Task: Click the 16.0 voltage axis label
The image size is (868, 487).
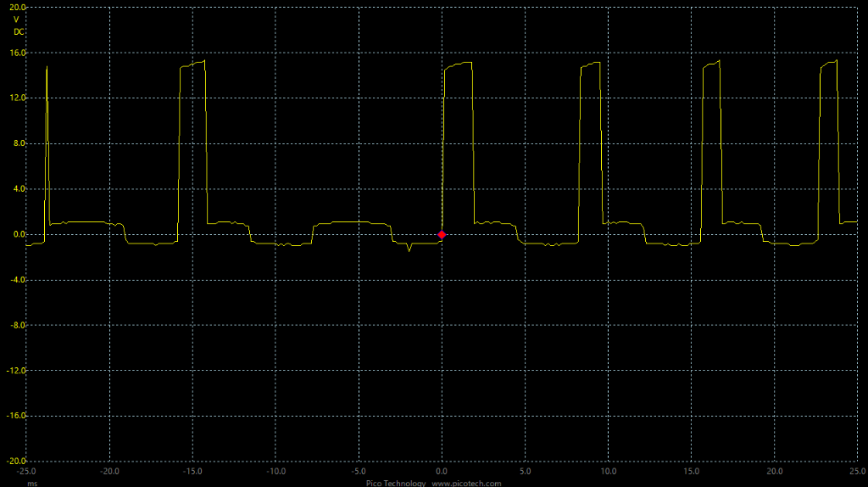Action: (17, 53)
